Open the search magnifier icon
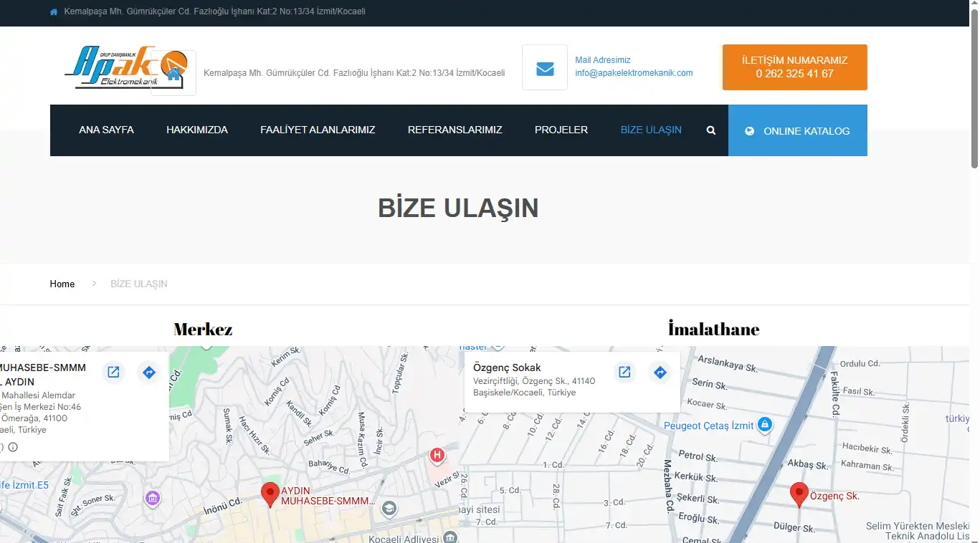Image resolution: width=980 pixels, height=543 pixels. pos(711,130)
